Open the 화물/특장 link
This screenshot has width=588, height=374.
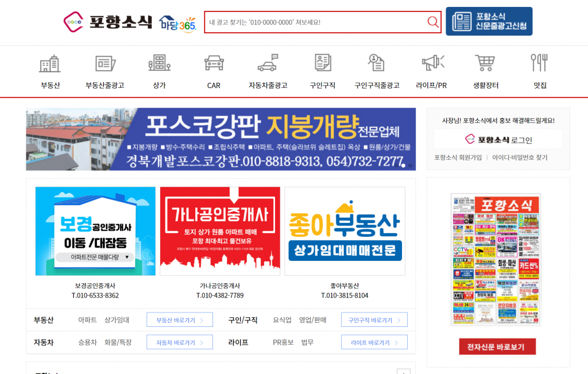118,342
